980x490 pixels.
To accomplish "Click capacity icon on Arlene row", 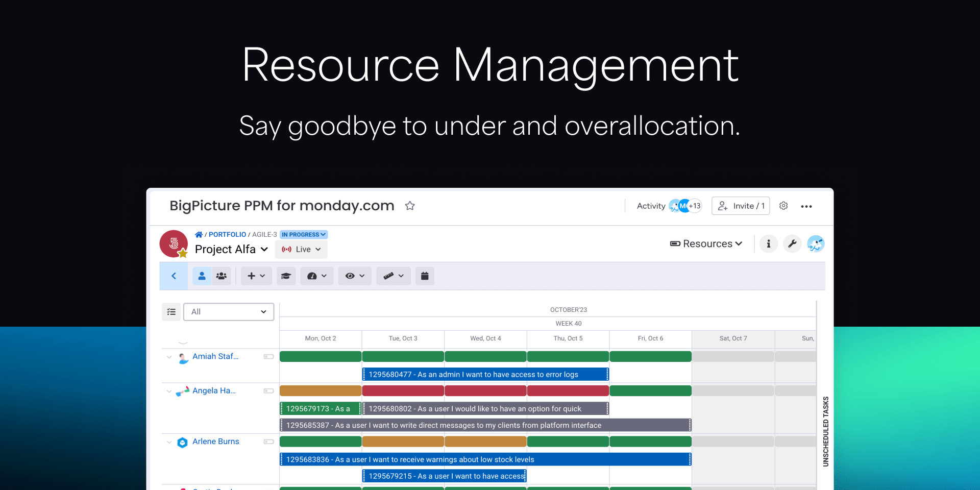I will (268, 442).
